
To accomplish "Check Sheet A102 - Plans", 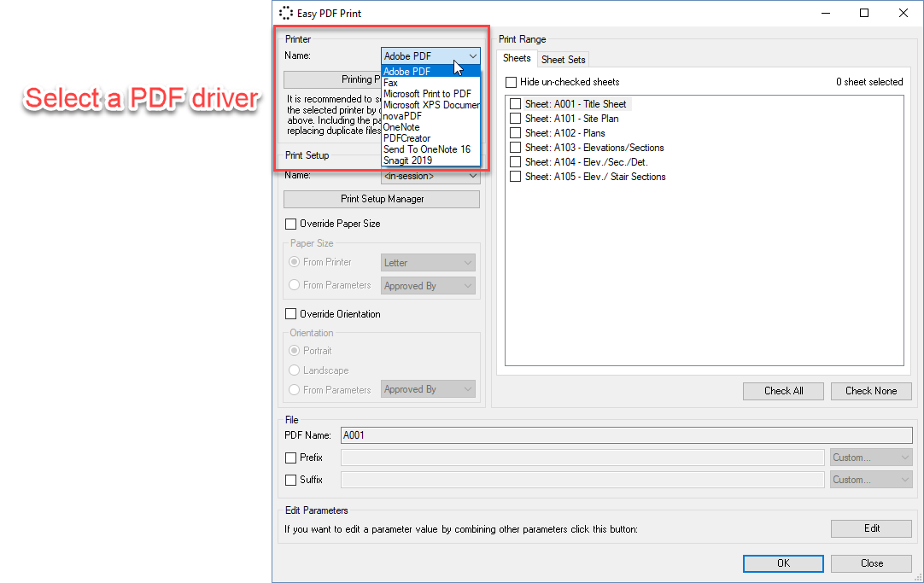I will coord(515,133).
